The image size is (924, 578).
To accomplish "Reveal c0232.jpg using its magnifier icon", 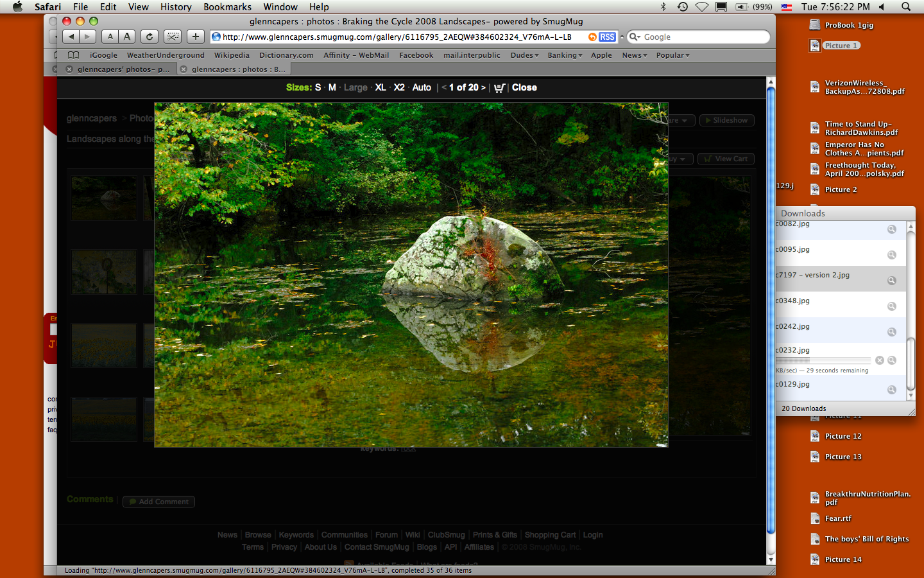I will click(892, 360).
